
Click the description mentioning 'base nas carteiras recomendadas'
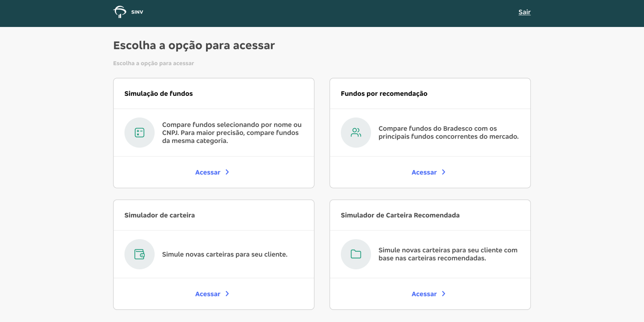point(448,254)
